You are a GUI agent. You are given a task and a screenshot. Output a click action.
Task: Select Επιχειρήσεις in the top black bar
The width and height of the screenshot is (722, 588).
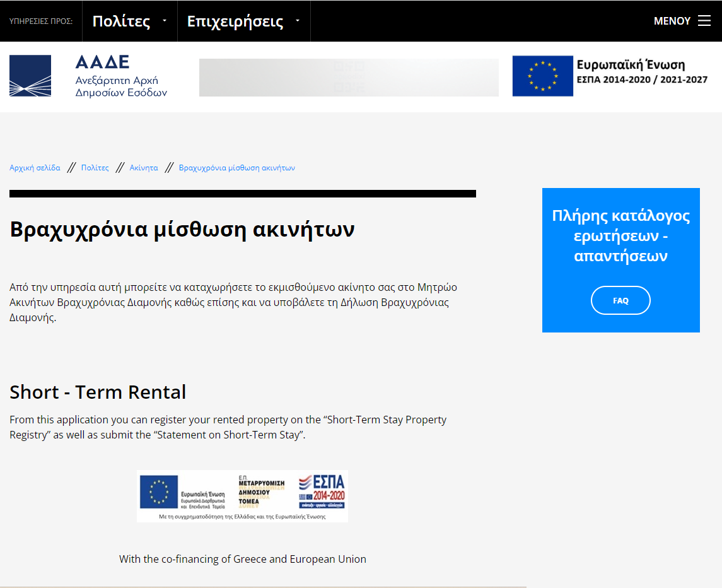click(x=235, y=21)
